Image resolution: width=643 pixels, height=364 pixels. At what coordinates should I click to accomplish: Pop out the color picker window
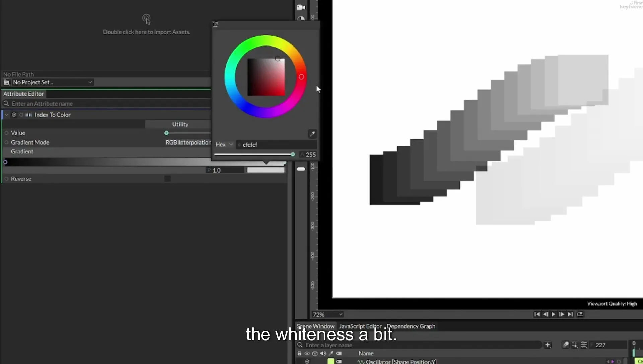[215, 24]
